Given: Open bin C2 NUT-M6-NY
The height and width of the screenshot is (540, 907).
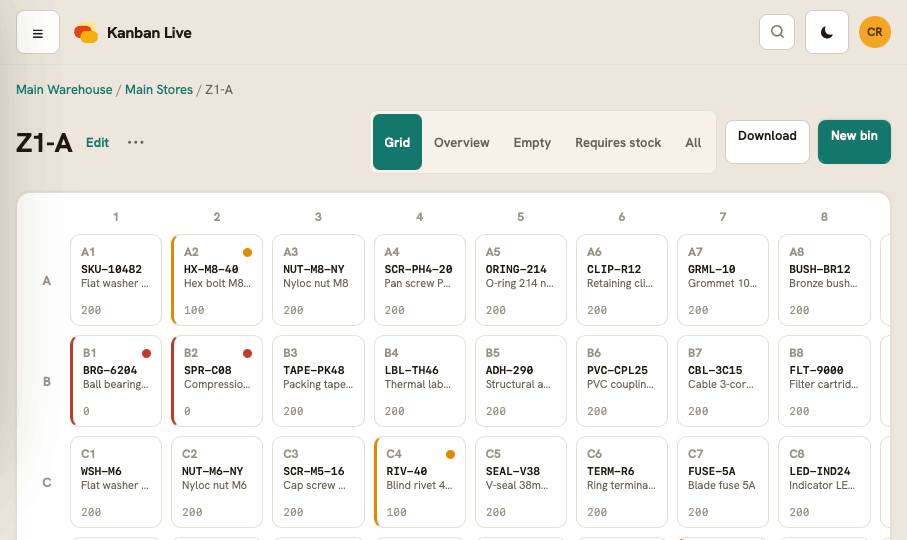Looking at the screenshot, I should [x=217, y=482].
